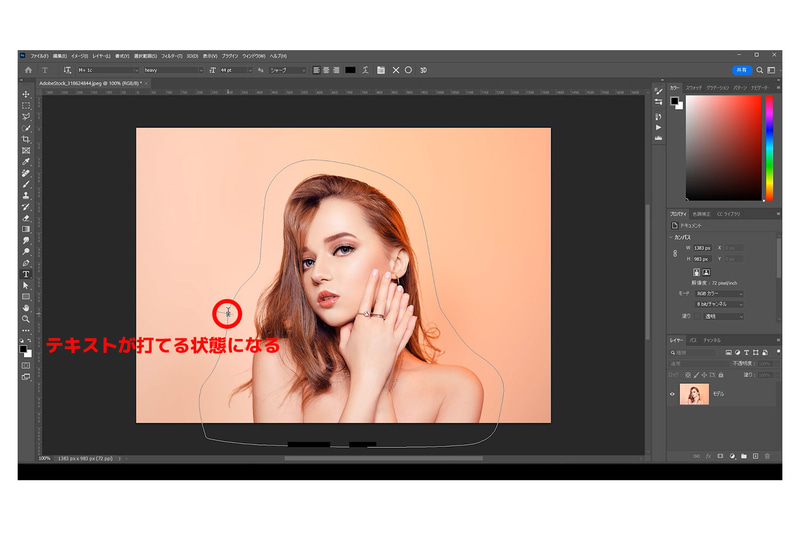This screenshot has height=533, width=800.
Task: Toggle the layer filter switch
Action: pyautogui.click(x=778, y=351)
